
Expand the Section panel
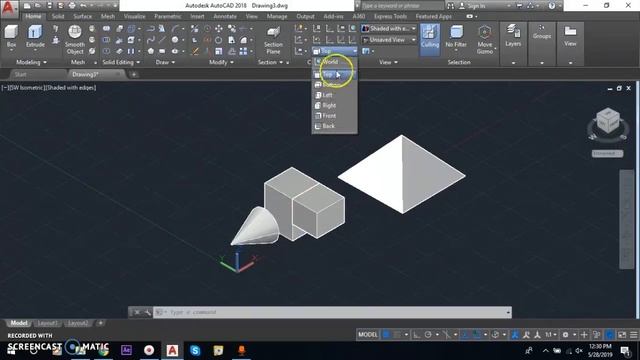(x=270, y=62)
